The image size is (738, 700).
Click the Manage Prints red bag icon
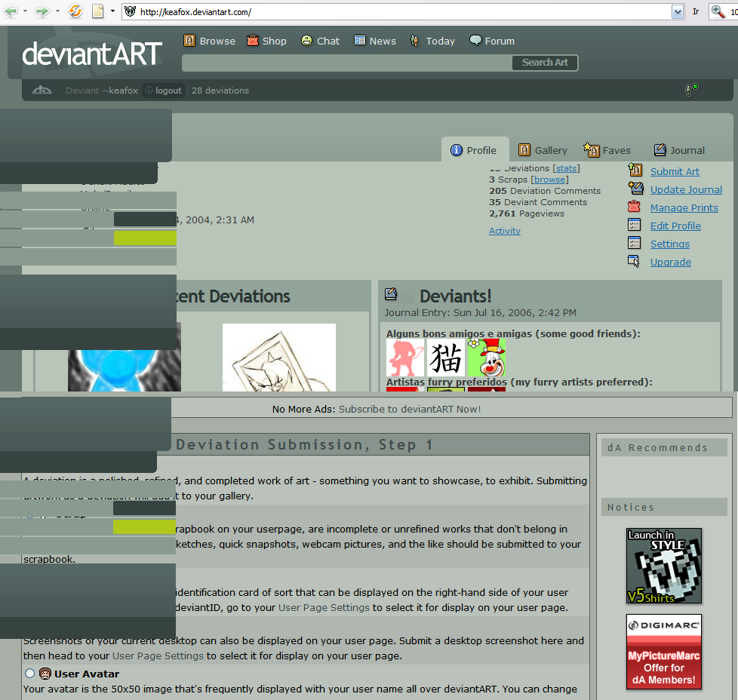coord(634,207)
